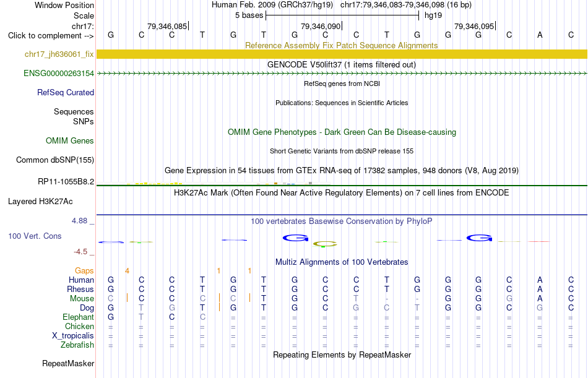
Task: Open the RefSeq Curated track label
Action: (x=66, y=92)
